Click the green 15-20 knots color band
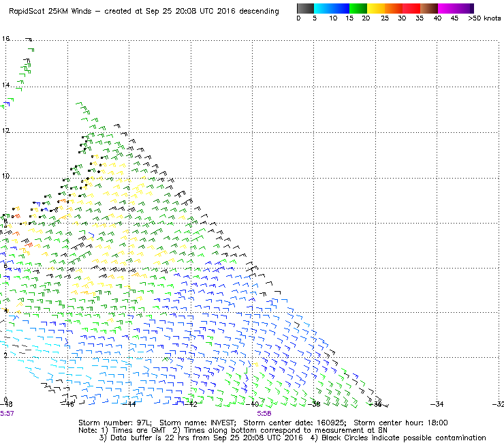Image resolution: width=504 pixels, height=443 pixels. click(358, 8)
